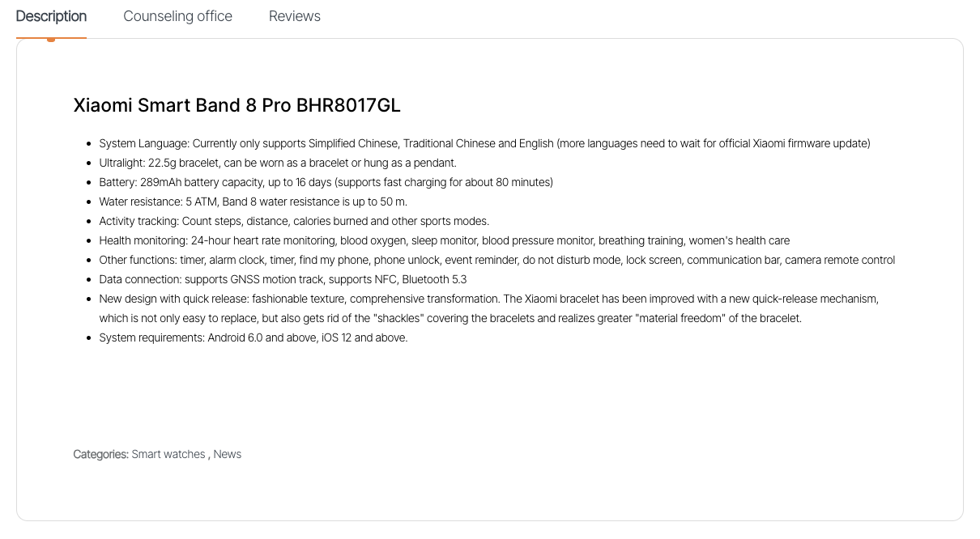Select the Ultralight 22.5g bracelet line
980x539 pixels.
coord(278,163)
